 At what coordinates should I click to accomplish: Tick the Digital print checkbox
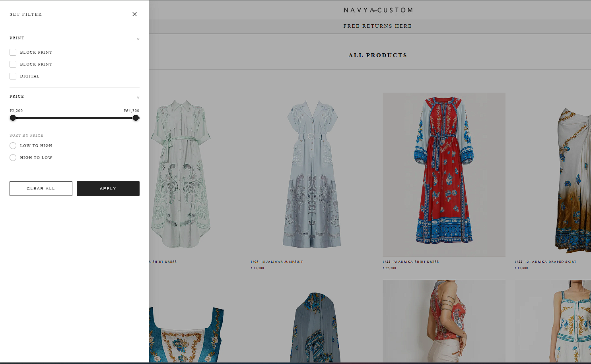pyautogui.click(x=13, y=76)
